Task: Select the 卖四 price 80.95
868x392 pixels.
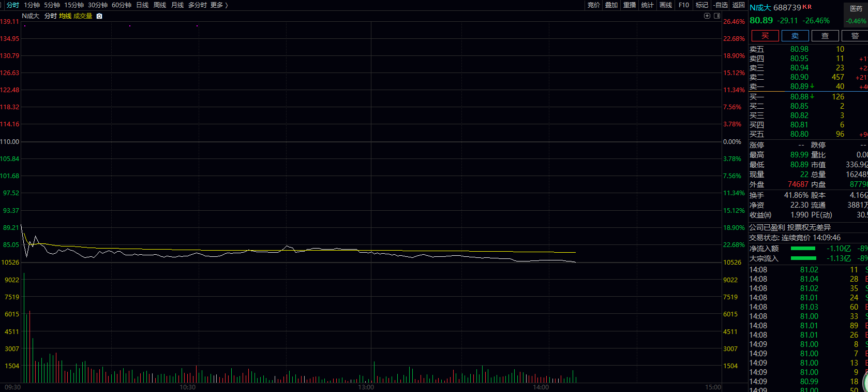Action: point(799,59)
